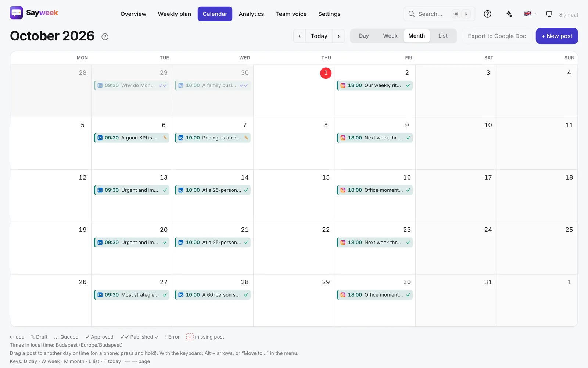588x368 pixels.
Task: Click the Instagram icon on the Oct 30 post
Action: click(343, 295)
